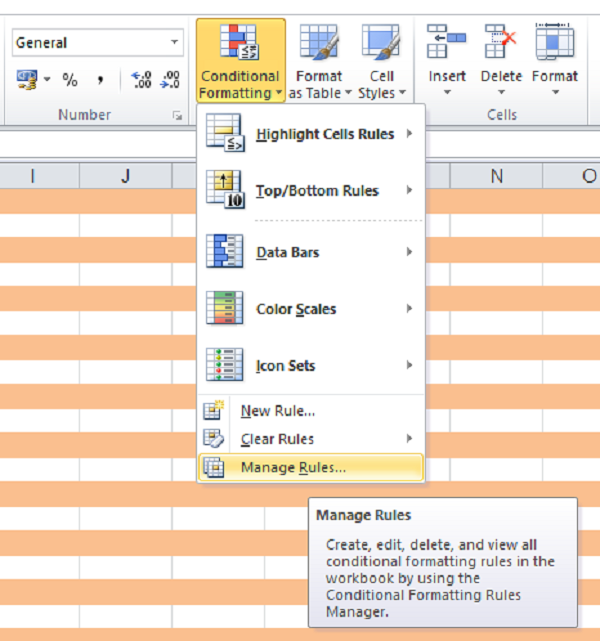This screenshot has height=641, width=600.
Task: Expand the Format dropdown arrow in Cells group
Action: 555,92
